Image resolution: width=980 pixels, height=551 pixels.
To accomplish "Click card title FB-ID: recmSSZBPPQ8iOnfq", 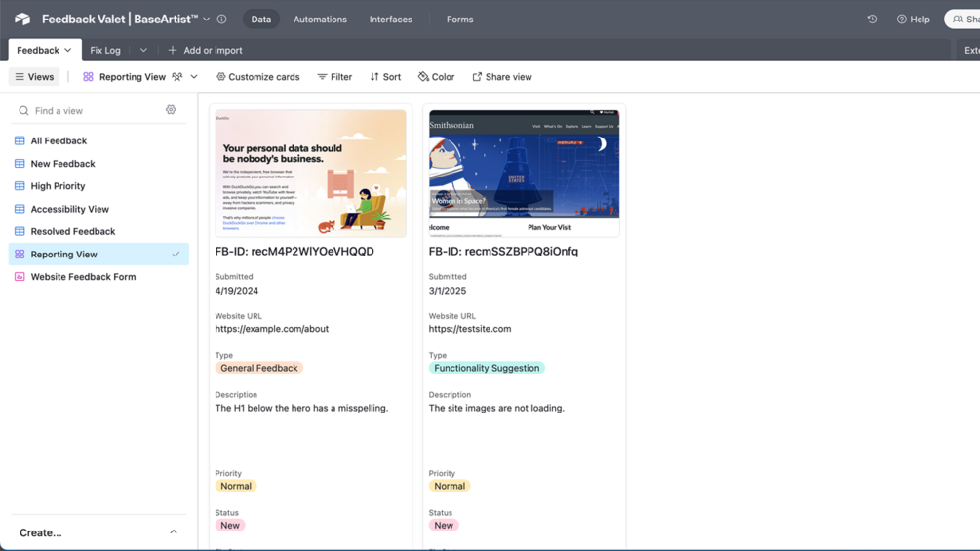I will point(503,252).
